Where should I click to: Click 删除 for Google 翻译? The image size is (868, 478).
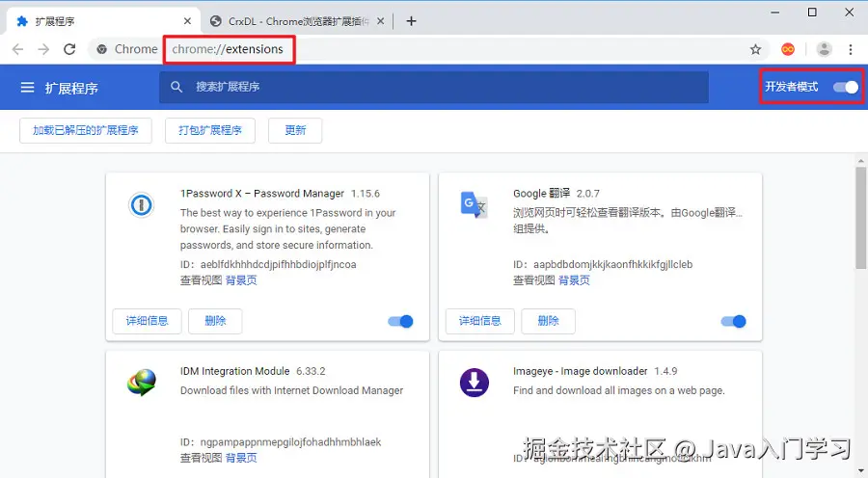tap(548, 321)
